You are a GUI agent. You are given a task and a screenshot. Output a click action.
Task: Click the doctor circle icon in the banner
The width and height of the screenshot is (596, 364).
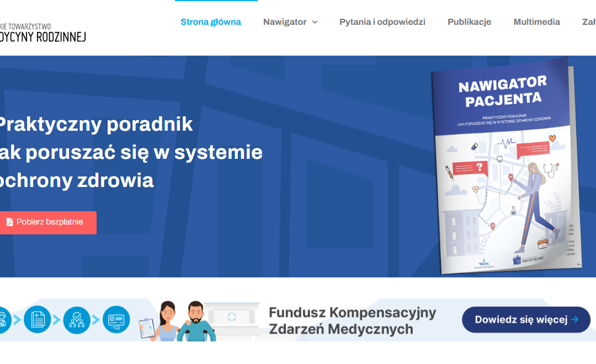tap(3, 320)
